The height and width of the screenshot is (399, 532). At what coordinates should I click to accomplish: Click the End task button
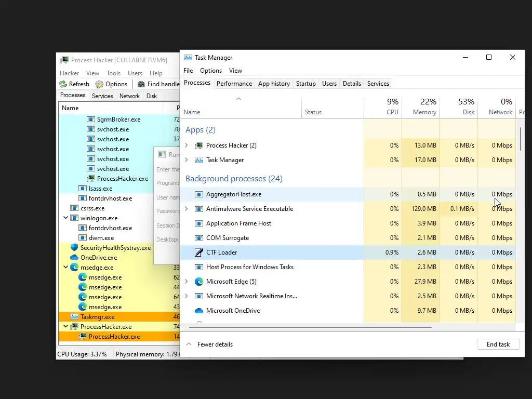[x=498, y=344]
